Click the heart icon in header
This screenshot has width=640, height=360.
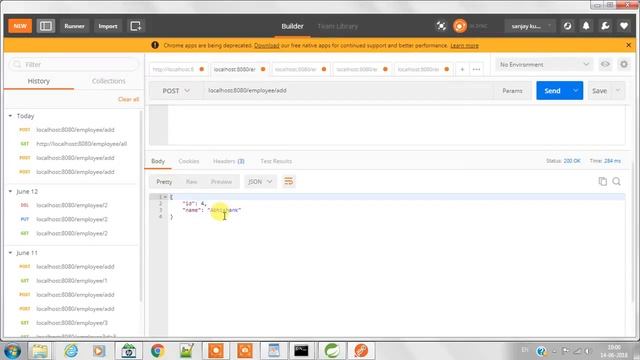624,26
